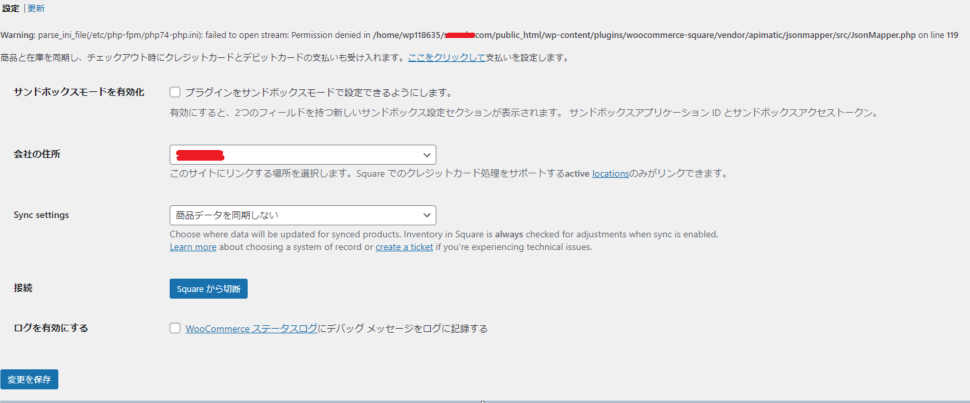The width and height of the screenshot is (970, 403).
Task: Click the parse_ini_file warning message text
Action: click(x=479, y=35)
